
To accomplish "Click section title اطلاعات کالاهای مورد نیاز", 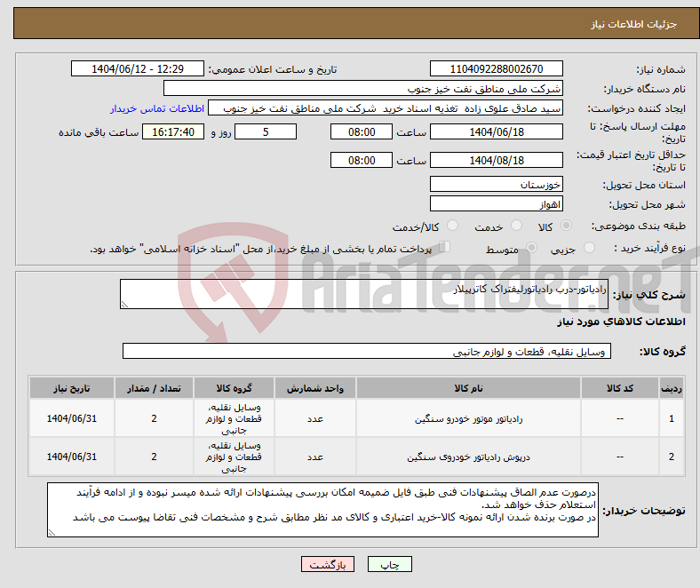I will (x=621, y=322).
